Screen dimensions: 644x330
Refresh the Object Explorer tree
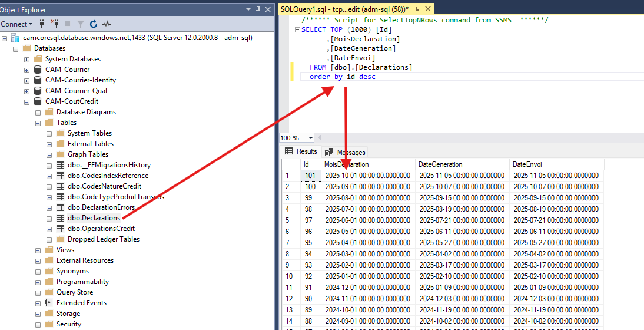pos(94,24)
